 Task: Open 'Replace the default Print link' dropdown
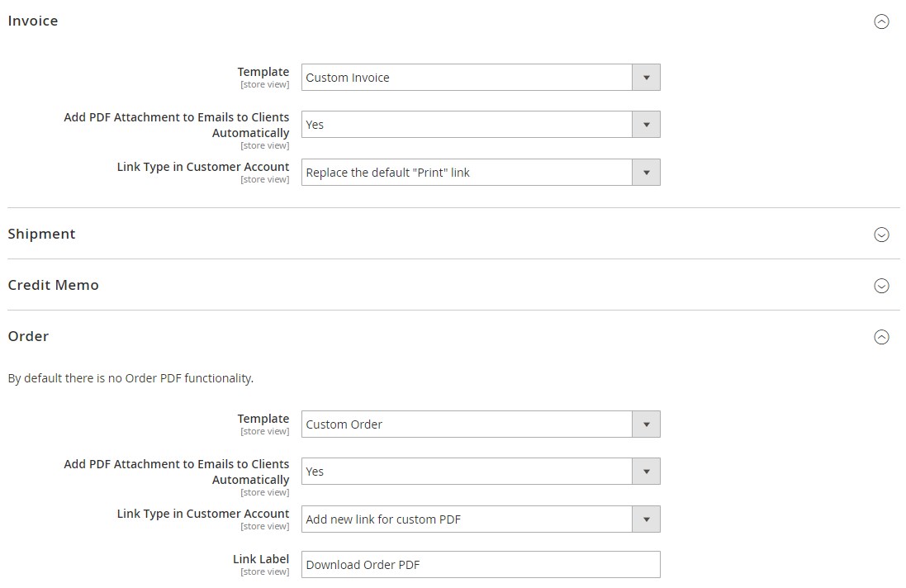[x=467, y=173]
